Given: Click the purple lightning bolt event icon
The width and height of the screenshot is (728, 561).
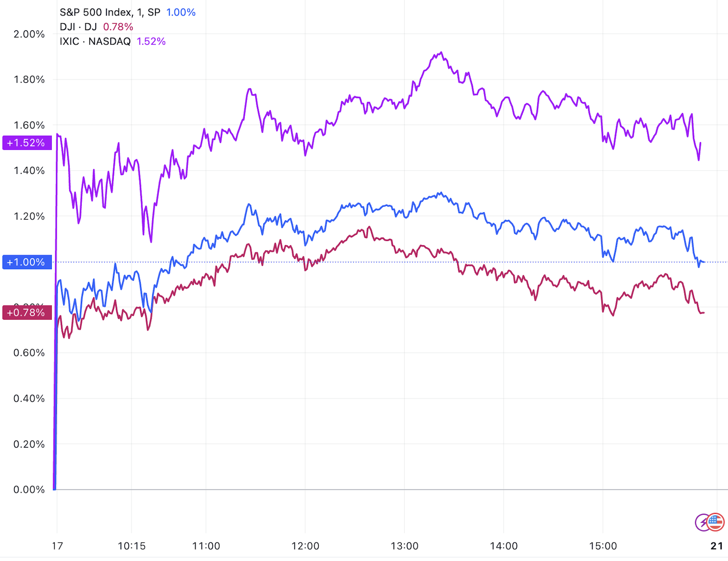Looking at the screenshot, I should (702, 523).
